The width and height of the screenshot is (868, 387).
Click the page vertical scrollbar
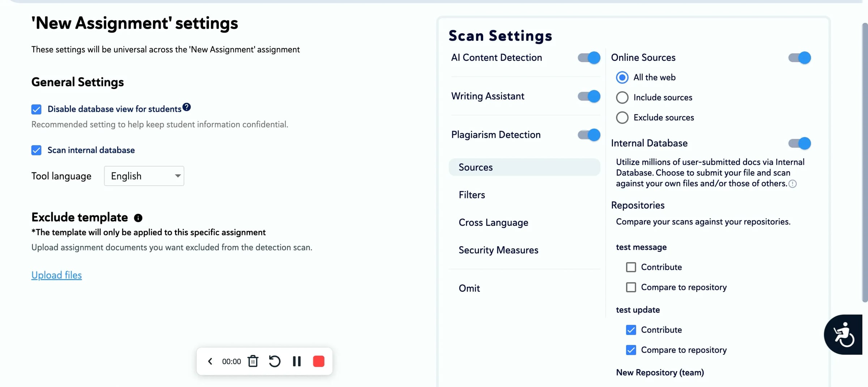coord(865,163)
